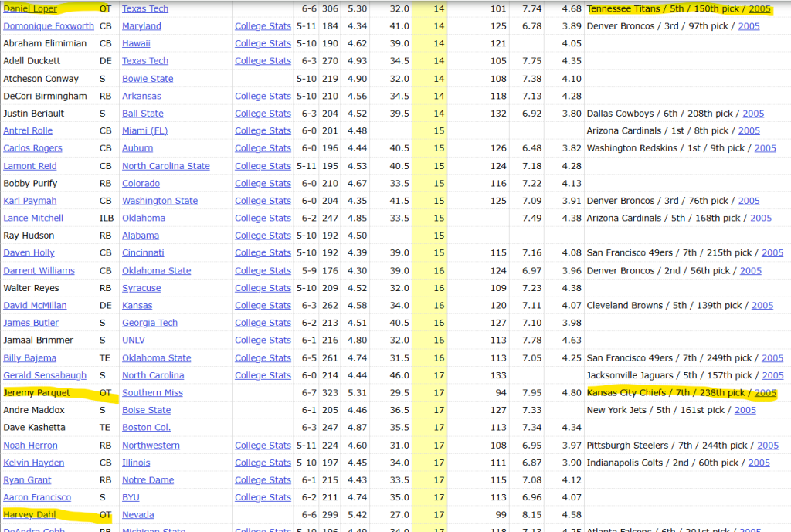Open College Stats for Walter Reyes

coord(263,288)
